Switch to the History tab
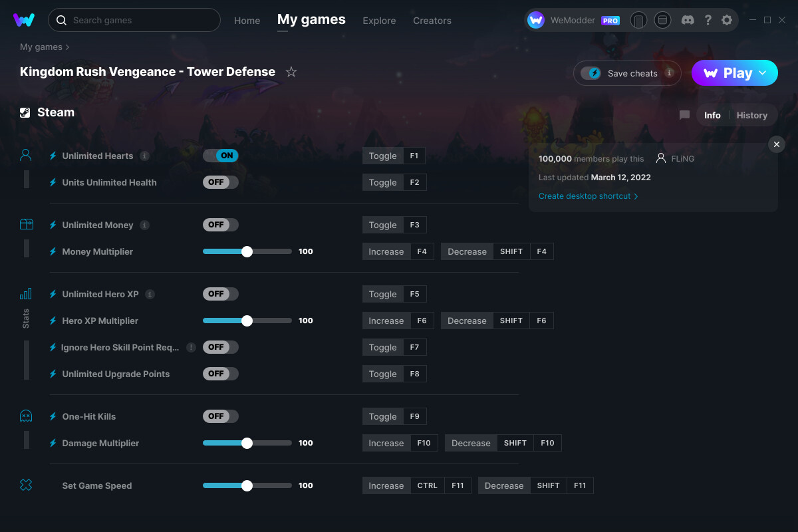 (x=752, y=115)
